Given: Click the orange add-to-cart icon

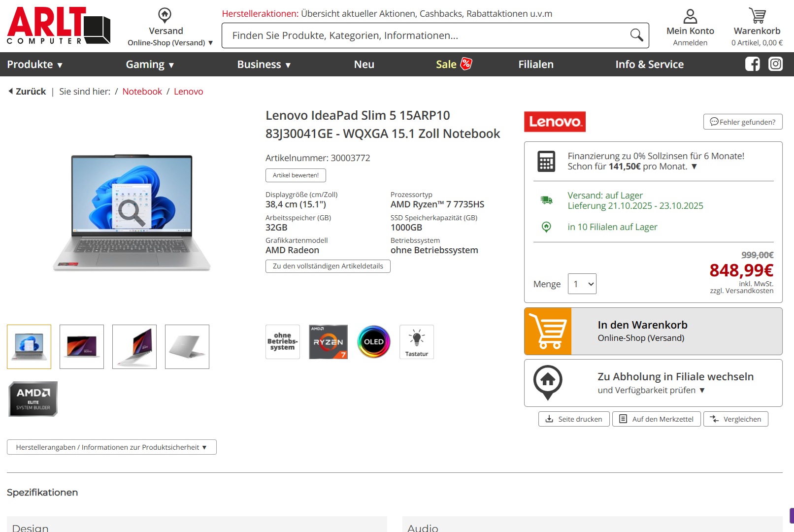Looking at the screenshot, I should coord(548,331).
